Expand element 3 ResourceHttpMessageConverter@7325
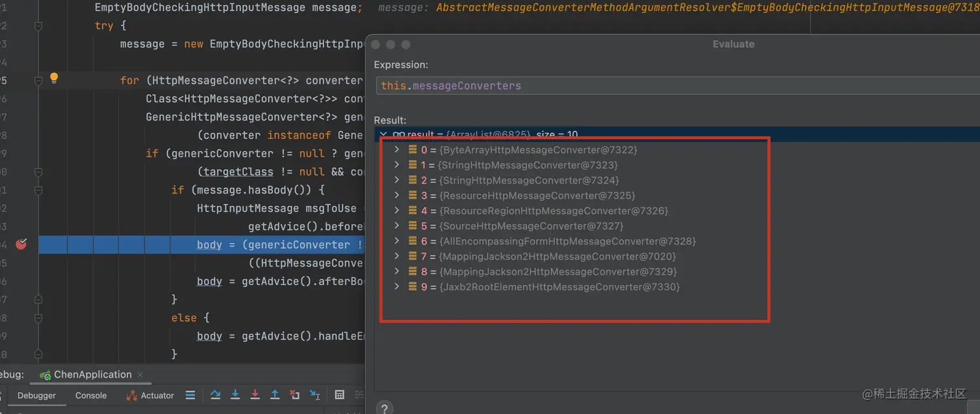Image resolution: width=980 pixels, height=414 pixels. point(397,195)
